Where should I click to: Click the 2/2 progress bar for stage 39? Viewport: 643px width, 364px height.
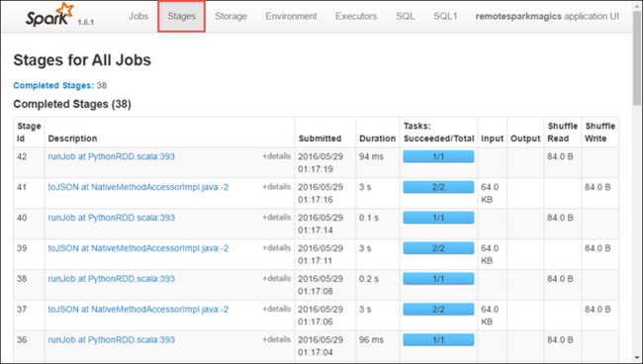(x=438, y=248)
